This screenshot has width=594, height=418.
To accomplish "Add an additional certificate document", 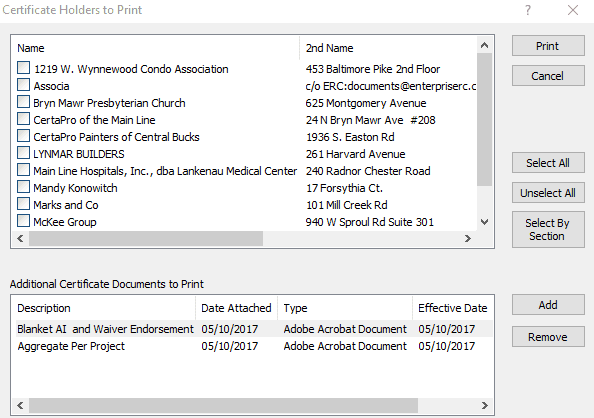I will tap(548, 305).
